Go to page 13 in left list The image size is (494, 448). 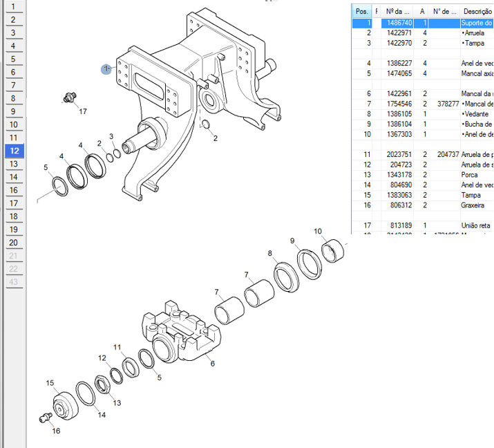tap(14, 164)
